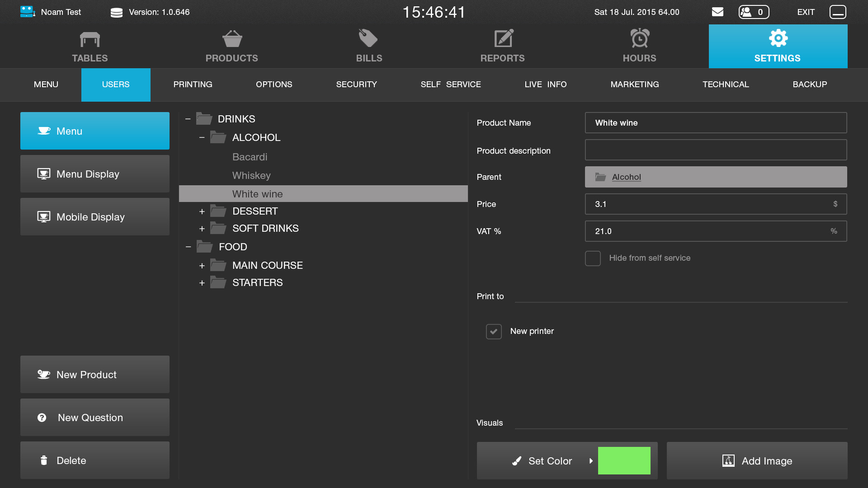The height and width of the screenshot is (488, 868).
Task: Enable Hide from self service checkbox
Action: pyautogui.click(x=593, y=258)
